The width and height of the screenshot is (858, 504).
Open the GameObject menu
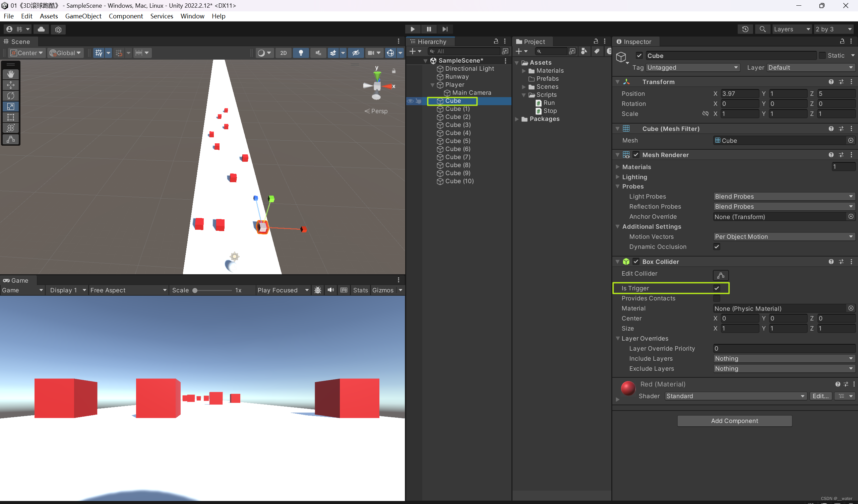tap(83, 16)
